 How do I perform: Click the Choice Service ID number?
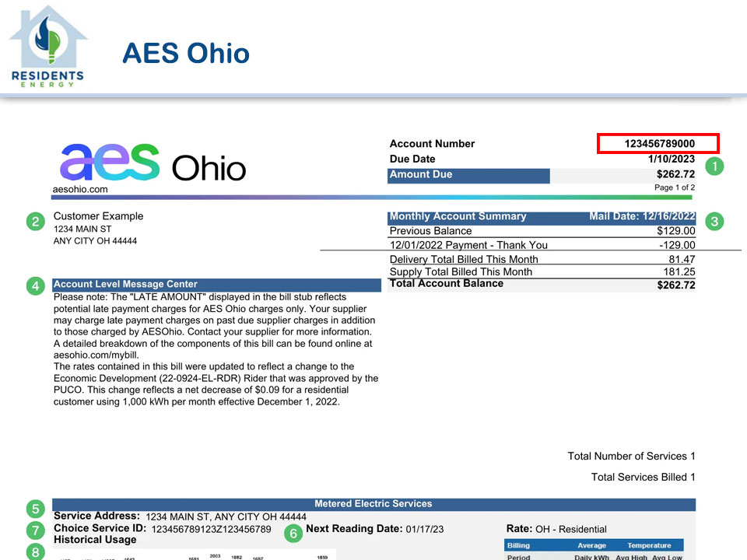coord(211,530)
